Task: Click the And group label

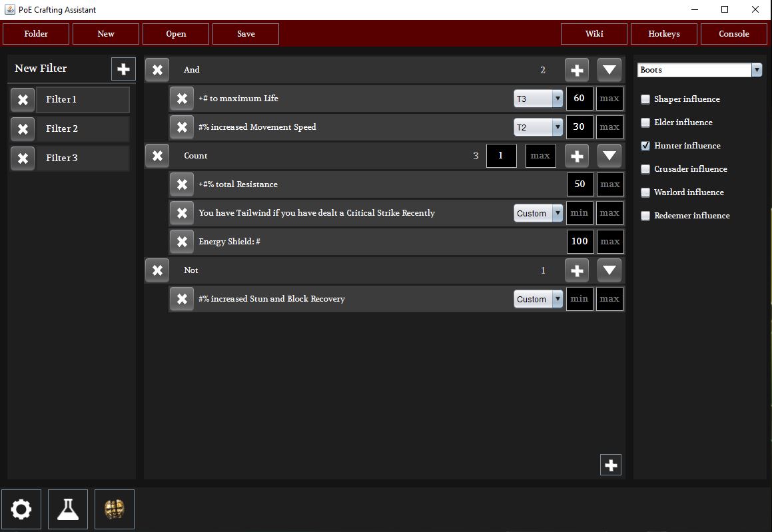Action: [192, 70]
